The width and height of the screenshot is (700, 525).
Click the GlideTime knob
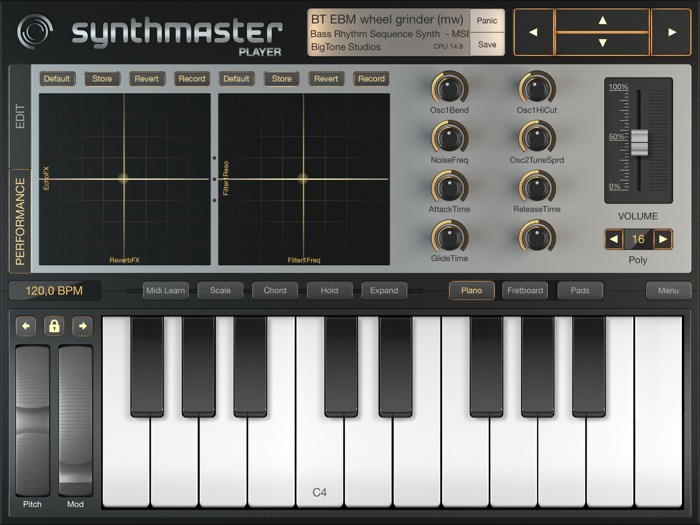tap(449, 236)
